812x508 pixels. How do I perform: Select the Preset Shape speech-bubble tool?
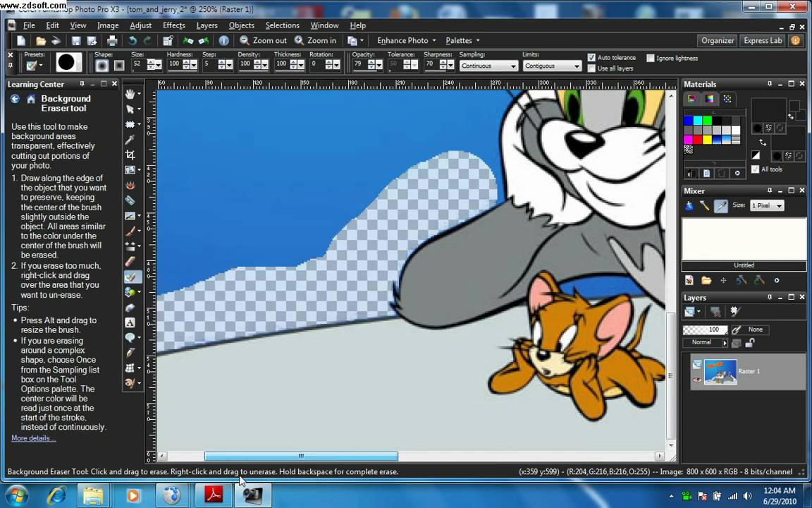coord(130,337)
